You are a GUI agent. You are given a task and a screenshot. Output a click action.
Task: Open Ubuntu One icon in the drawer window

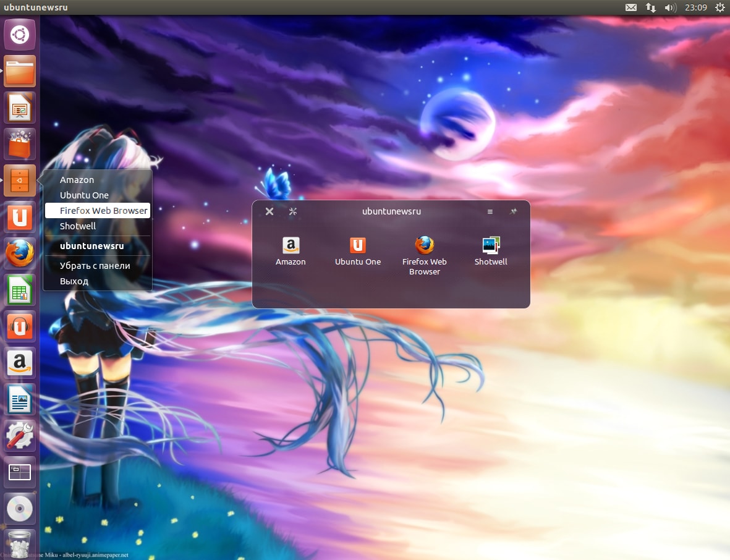[x=357, y=251]
